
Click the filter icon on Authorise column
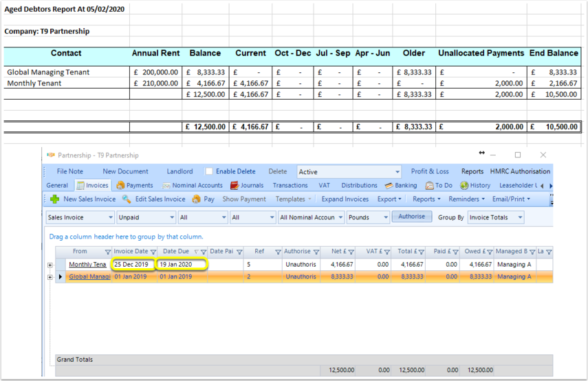tap(316, 252)
